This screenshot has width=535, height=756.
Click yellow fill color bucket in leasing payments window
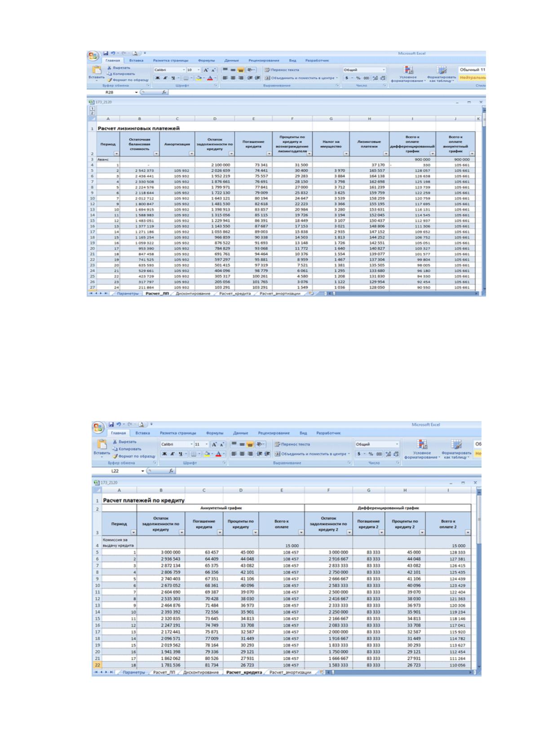(199, 78)
